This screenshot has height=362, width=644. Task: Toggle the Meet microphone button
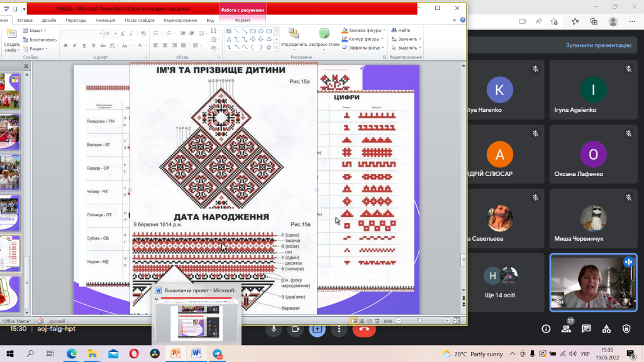pyautogui.click(x=274, y=329)
